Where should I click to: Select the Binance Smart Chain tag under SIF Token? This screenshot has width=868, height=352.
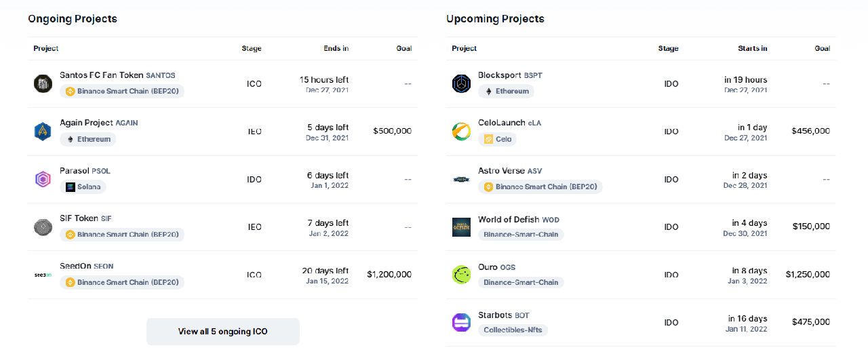pos(122,235)
